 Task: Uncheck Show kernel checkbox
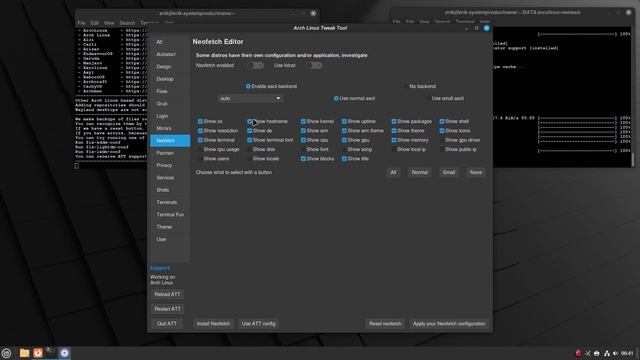(303, 121)
